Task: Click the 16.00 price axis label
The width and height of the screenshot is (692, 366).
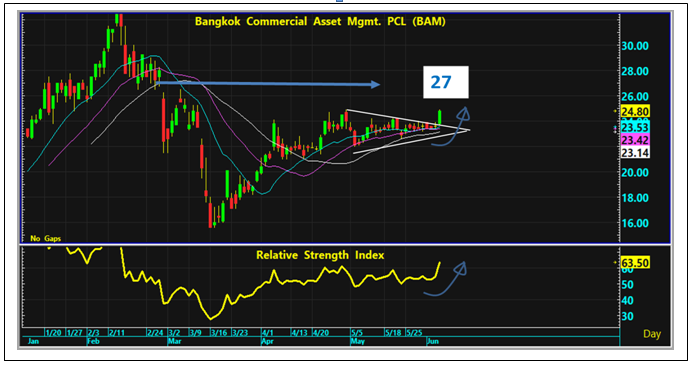Action: coord(635,223)
